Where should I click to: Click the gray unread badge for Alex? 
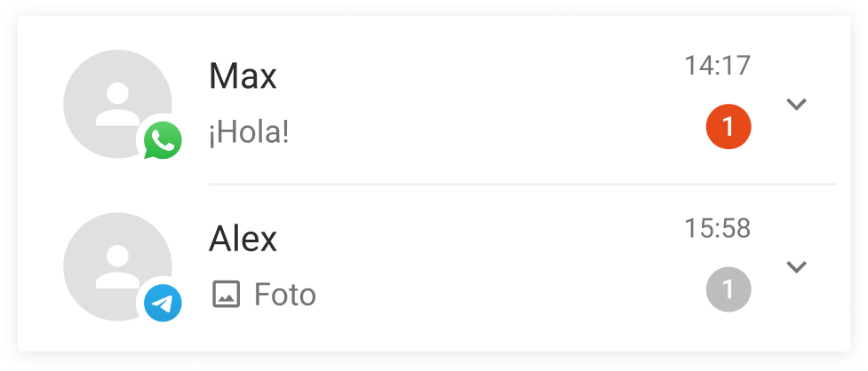tap(729, 289)
